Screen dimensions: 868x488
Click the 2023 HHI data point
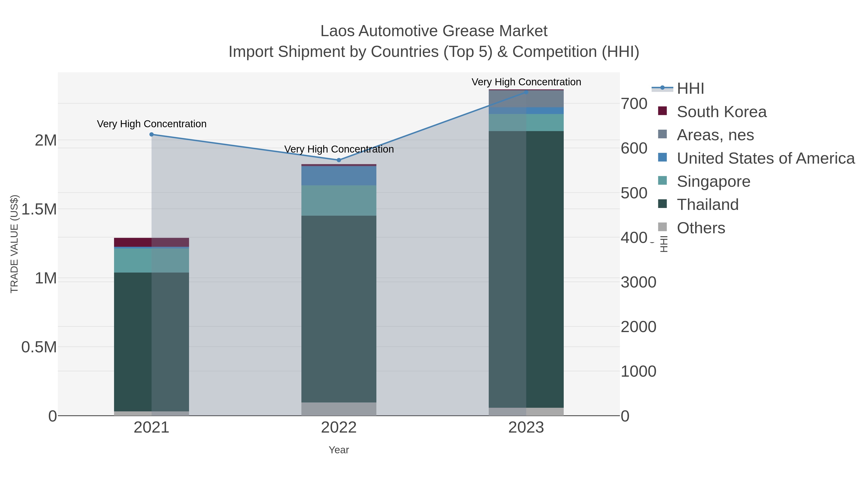(x=526, y=92)
